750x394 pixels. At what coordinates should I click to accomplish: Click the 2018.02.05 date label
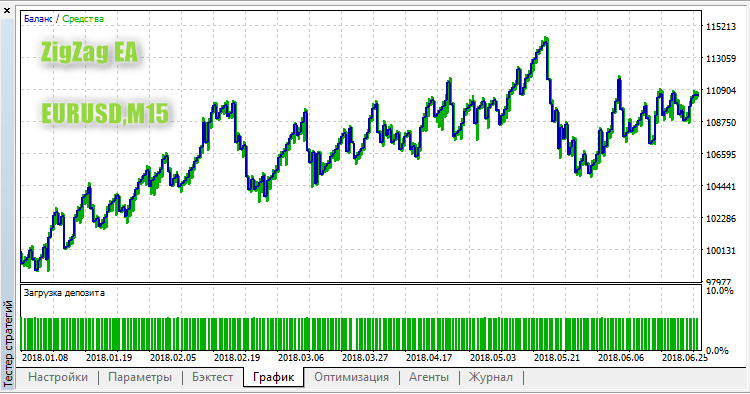coord(173,358)
